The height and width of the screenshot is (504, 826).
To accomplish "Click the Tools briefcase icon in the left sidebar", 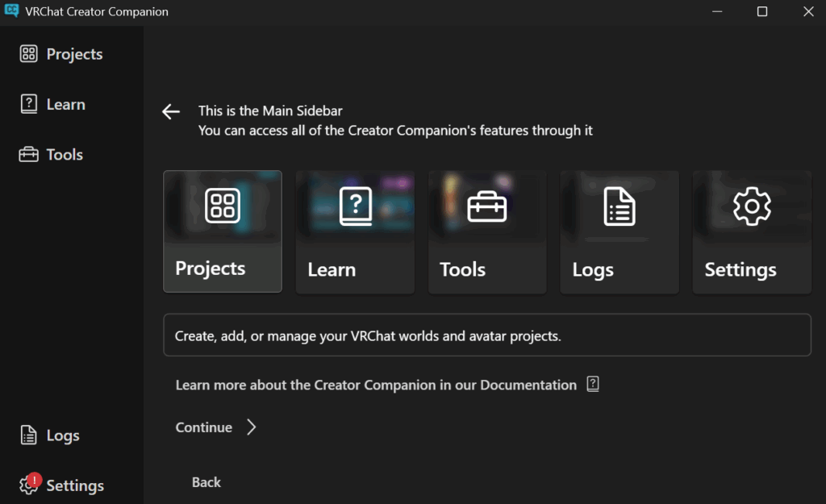I will pos(29,154).
